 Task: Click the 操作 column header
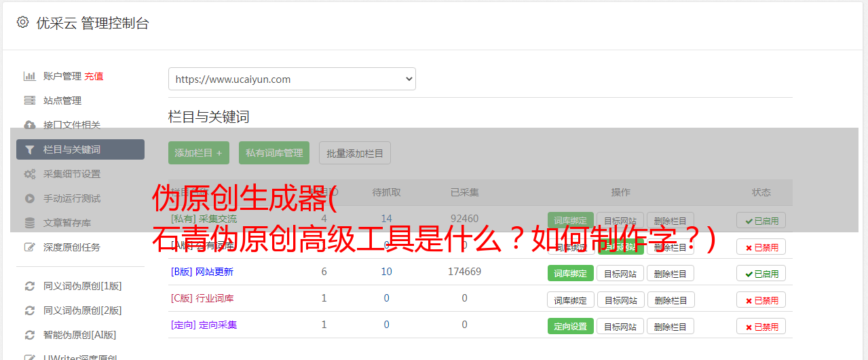(620, 192)
